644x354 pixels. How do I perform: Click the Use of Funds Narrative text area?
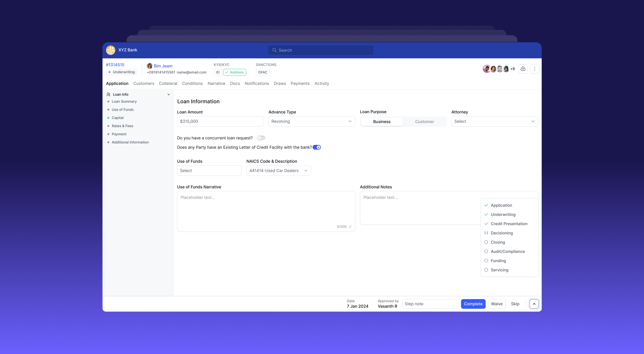coord(266,212)
